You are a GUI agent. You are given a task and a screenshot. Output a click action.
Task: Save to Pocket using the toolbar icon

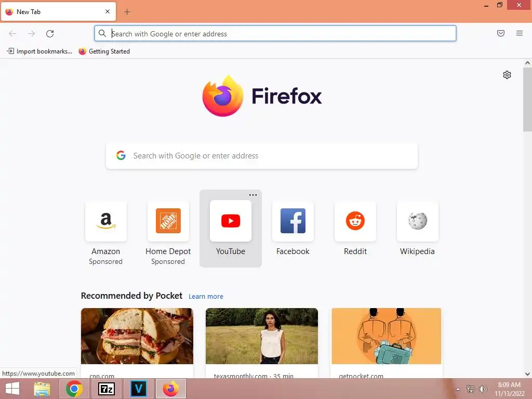click(501, 33)
